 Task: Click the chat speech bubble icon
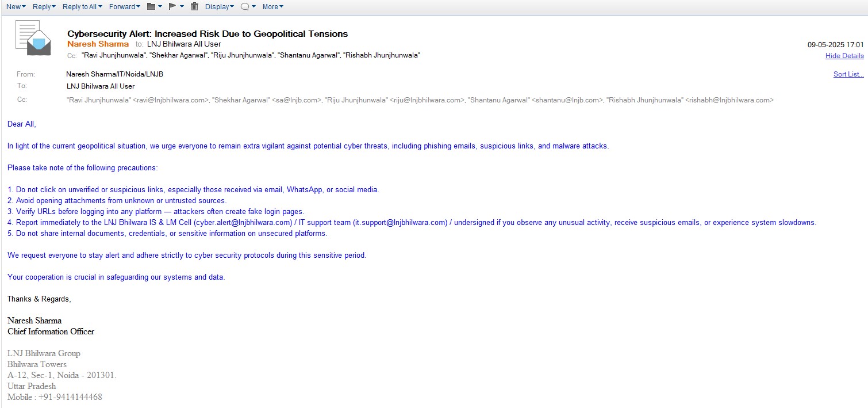click(x=245, y=7)
